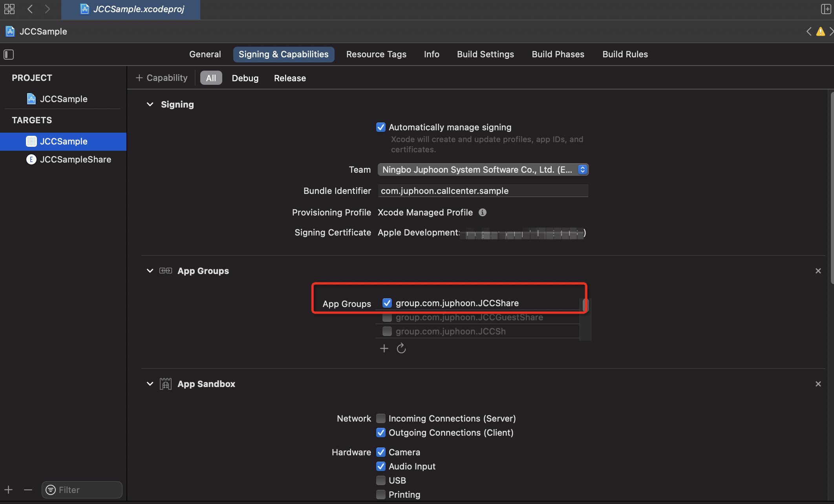
Task: Collapse the App Sandbox section
Action: tap(150, 384)
